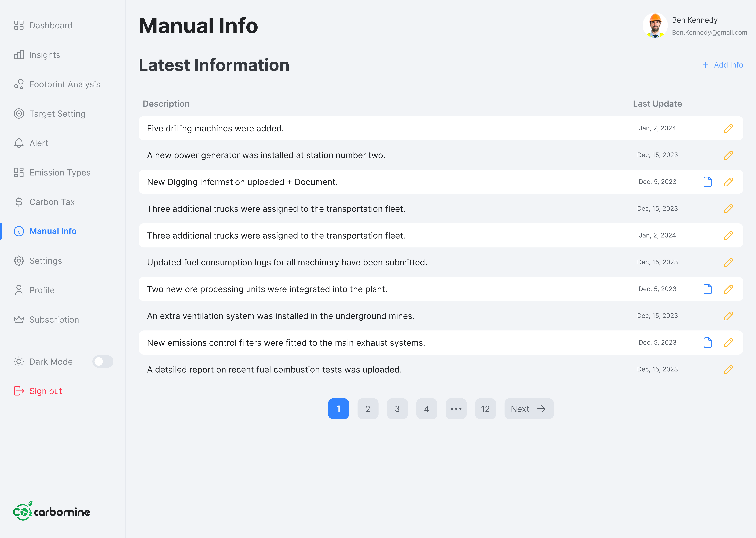Edit the ventilation system entry
The height and width of the screenshot is (538, 756).
tap(728, 316)
